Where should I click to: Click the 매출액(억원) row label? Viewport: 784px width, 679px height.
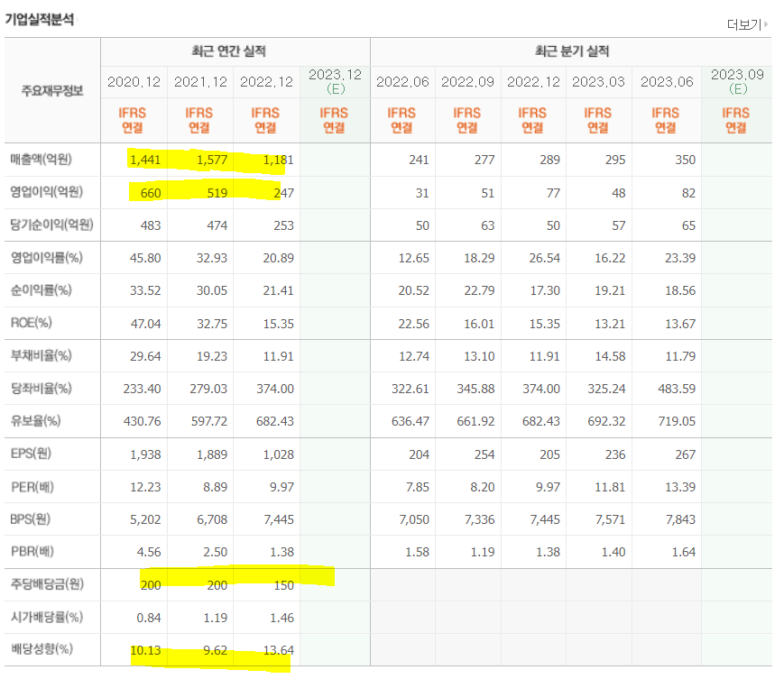41,160
